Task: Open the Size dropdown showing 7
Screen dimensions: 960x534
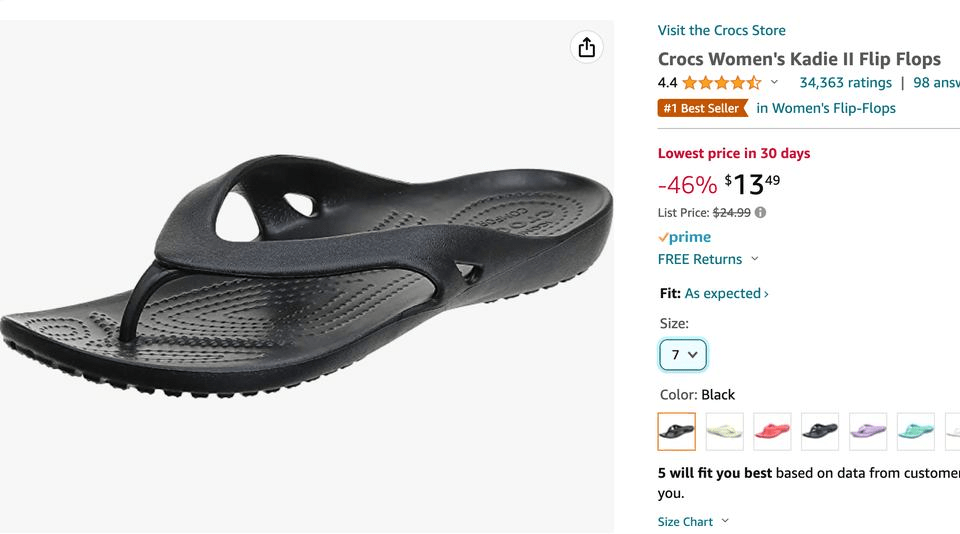Action: pyautogui.click(x=683, y=355)
